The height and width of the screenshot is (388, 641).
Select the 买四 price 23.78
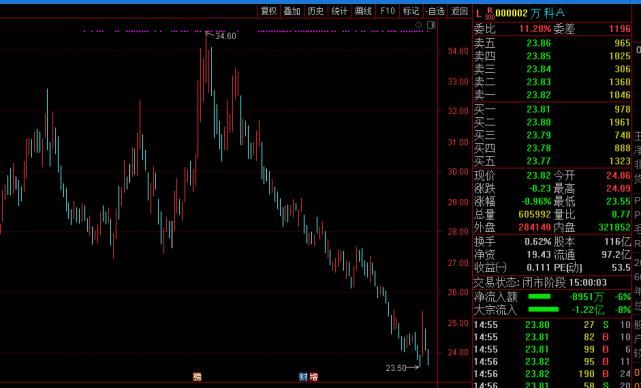tap(538, 148)
